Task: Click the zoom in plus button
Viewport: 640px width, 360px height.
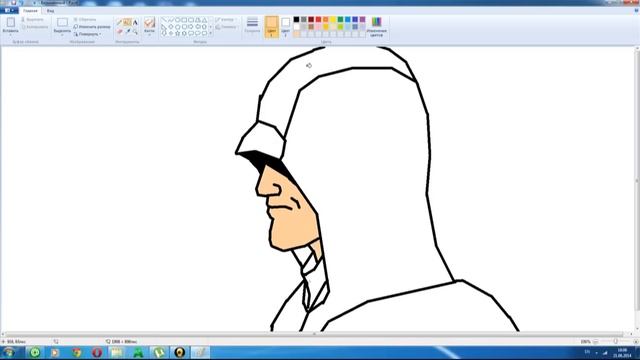Action: pyautogui.click(x=636, y=341)
